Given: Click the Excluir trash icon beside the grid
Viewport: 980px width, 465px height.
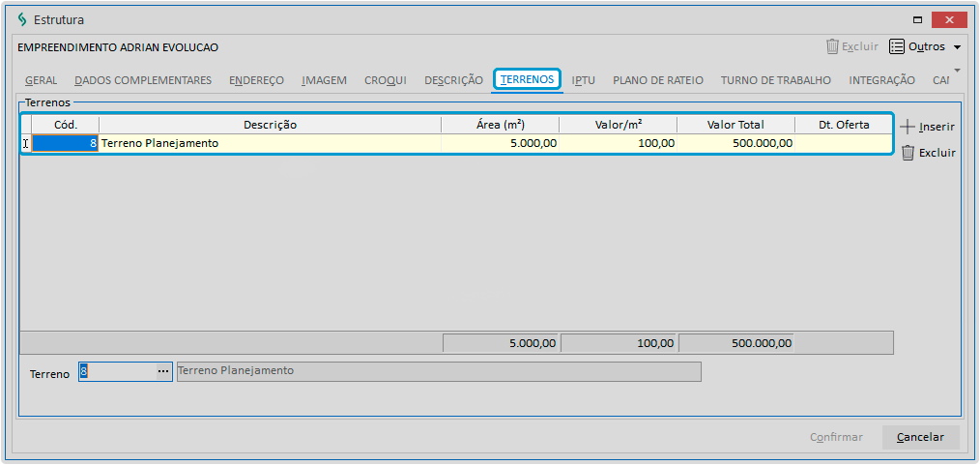Looking at the screenshot, I should 908,153.
